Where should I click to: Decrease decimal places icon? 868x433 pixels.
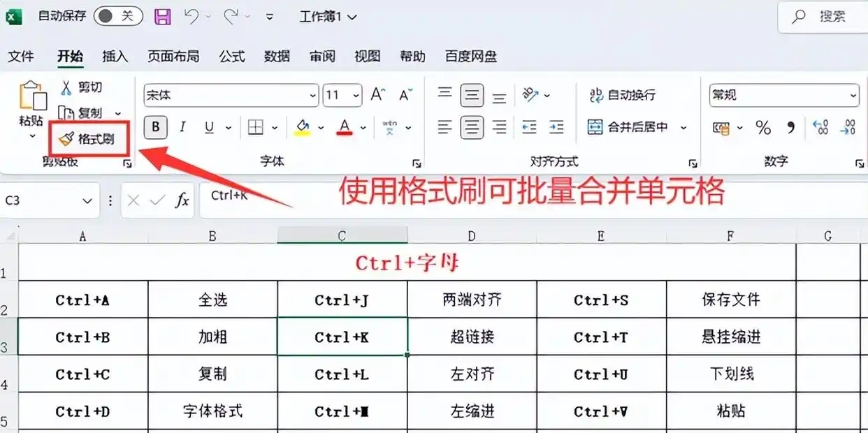pyautogui.click(x=848, y=128)
